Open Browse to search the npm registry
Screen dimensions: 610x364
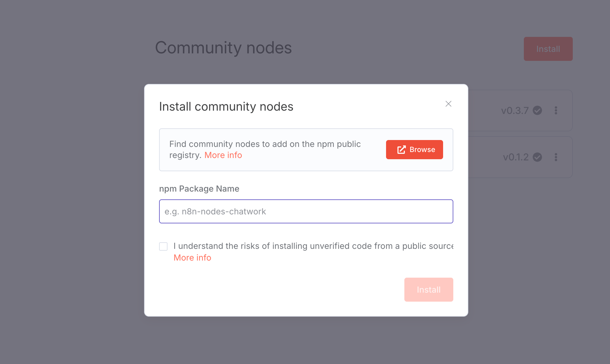tap(414, 150)
